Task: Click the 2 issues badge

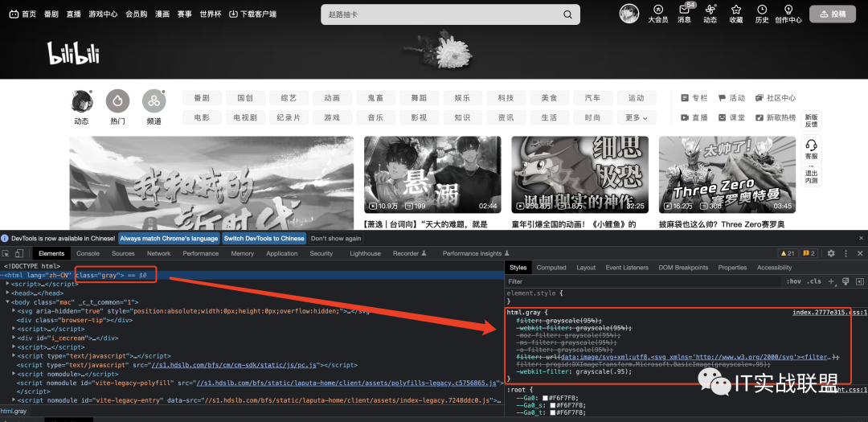Action: (809, 254)
